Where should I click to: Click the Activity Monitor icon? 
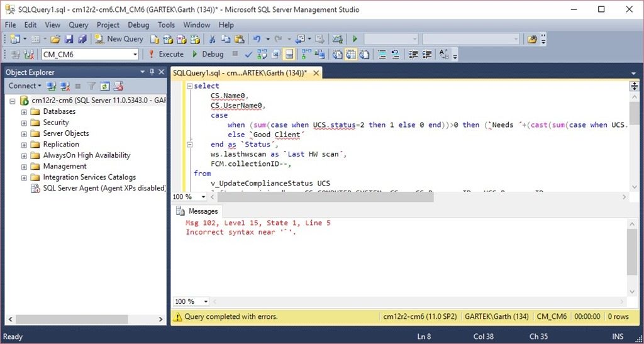(x=338, y=39)
